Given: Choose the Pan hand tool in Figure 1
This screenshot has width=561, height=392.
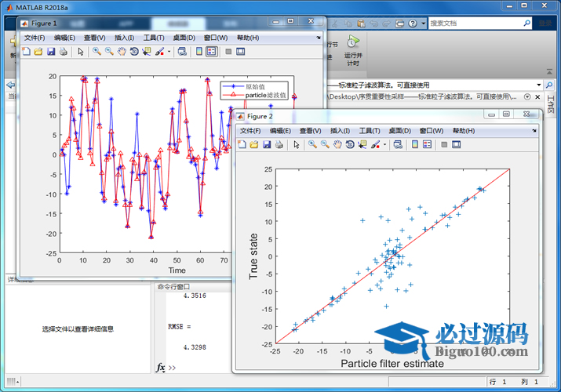Looking at the screenshot, I should (x=122, y=52).
